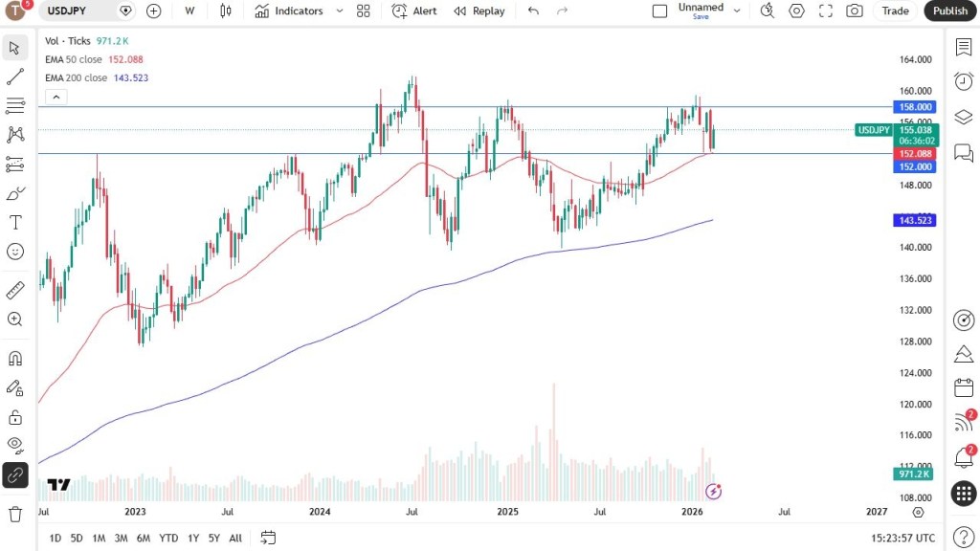Select the ruler measure tool
Image resolution: width=980 pixels, height=551 pixels.
[x=15, y=290]
